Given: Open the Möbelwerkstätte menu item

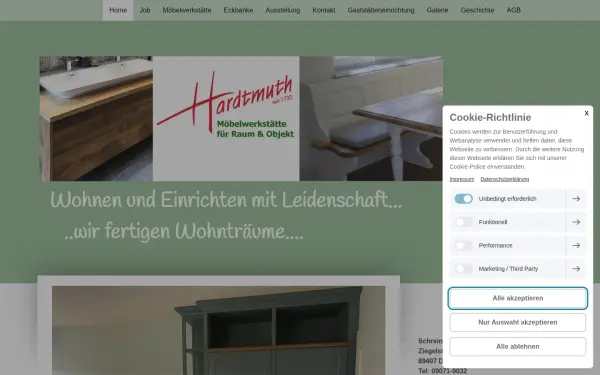Looking at the screenshot, I should tap(187, 10).
